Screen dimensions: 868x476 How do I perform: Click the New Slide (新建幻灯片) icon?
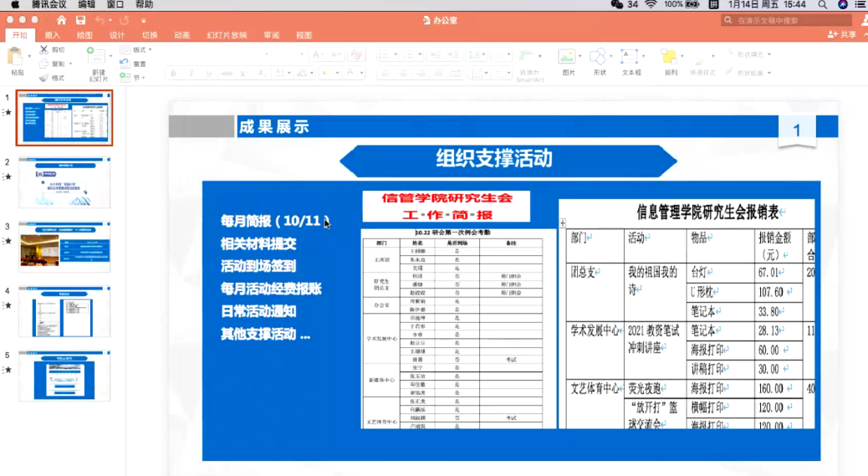point(97,57)
